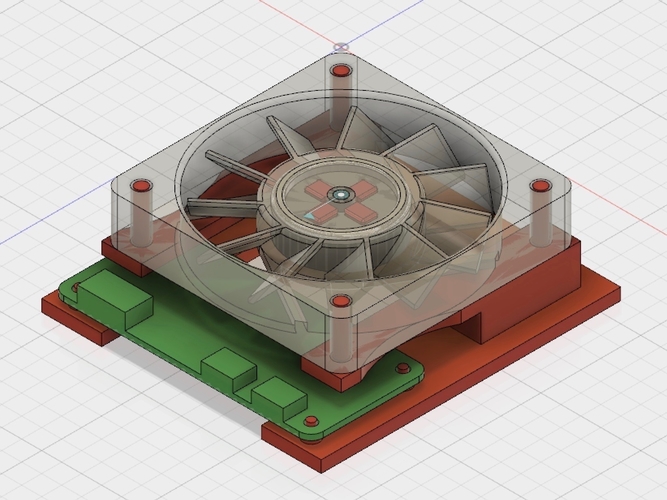Click the red screw head at fan's rear corner
Viewport: 667px width, 500px height.
[341, 70]
